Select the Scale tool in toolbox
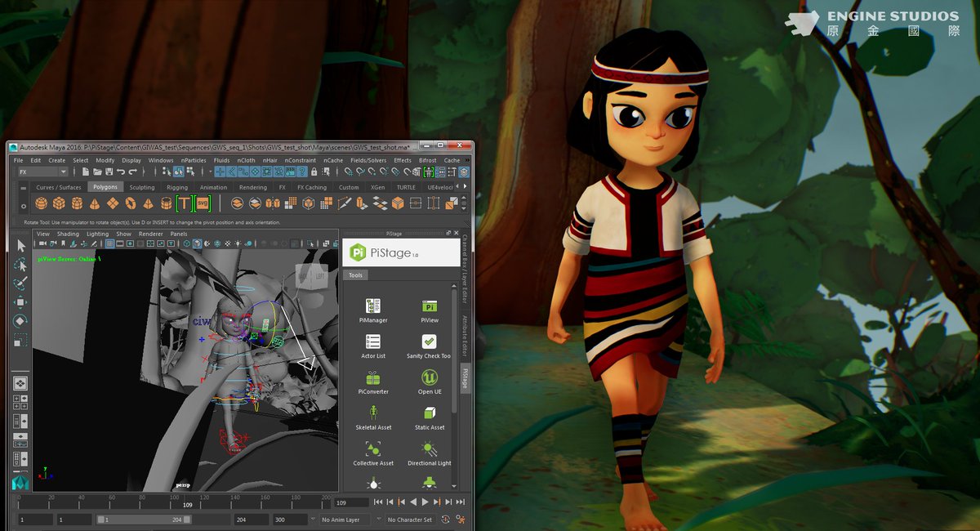Image resolution: width=980 pixels, height=531 pixels. pyautogui.click(x=20, y=340)
